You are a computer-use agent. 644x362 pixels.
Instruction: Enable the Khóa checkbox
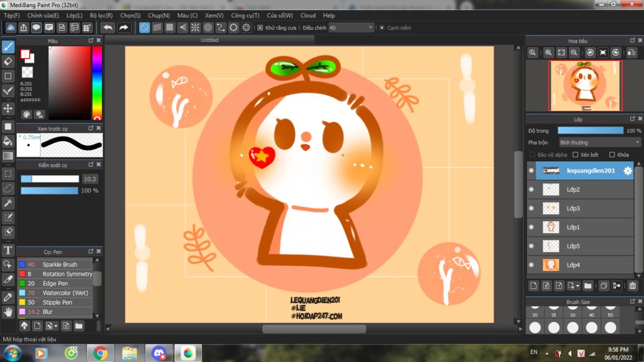click(x=612, y=155)
